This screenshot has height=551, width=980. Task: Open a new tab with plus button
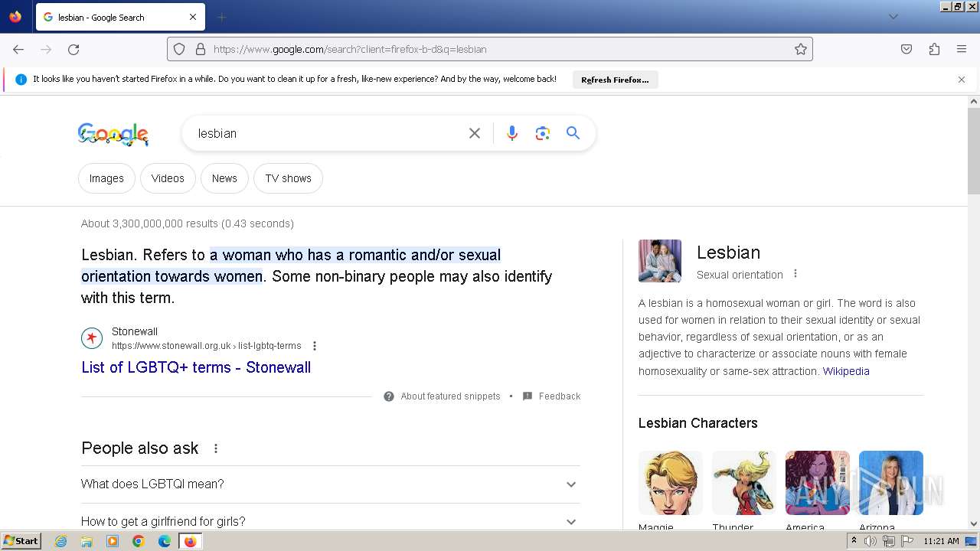pos(221,17)
